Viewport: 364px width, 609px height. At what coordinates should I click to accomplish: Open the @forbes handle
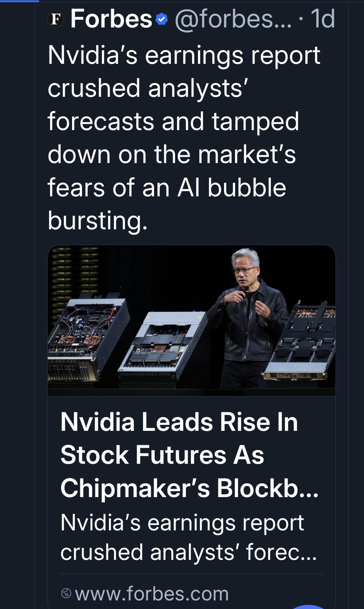233,19
